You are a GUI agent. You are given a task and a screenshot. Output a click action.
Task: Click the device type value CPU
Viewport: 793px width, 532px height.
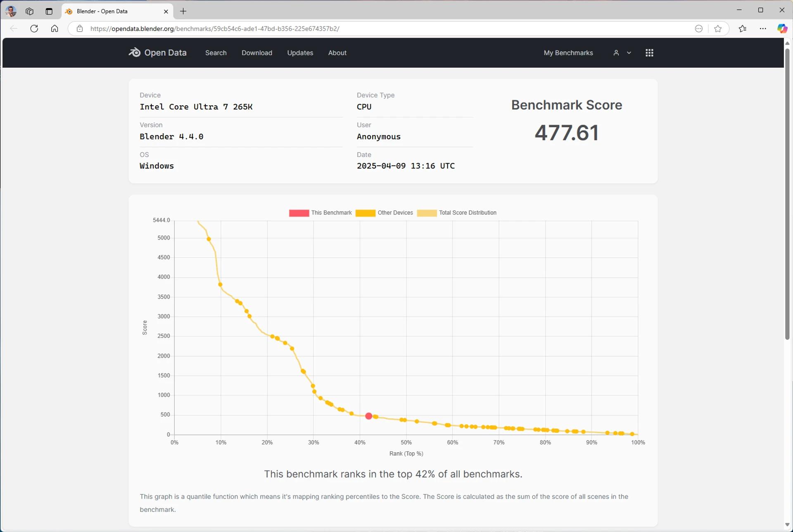(x=364, y=107)
